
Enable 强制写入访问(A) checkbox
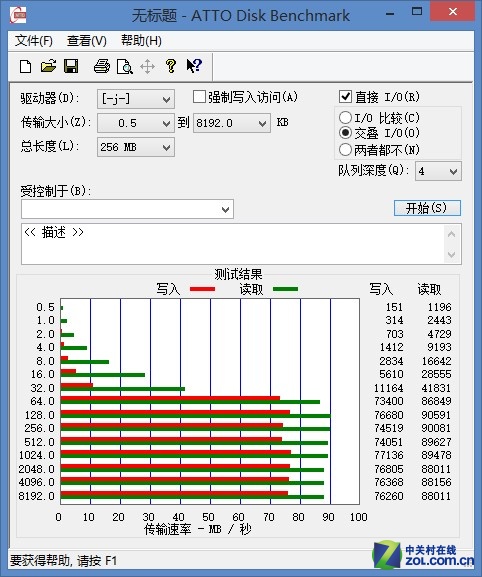(x=199, y=97)
